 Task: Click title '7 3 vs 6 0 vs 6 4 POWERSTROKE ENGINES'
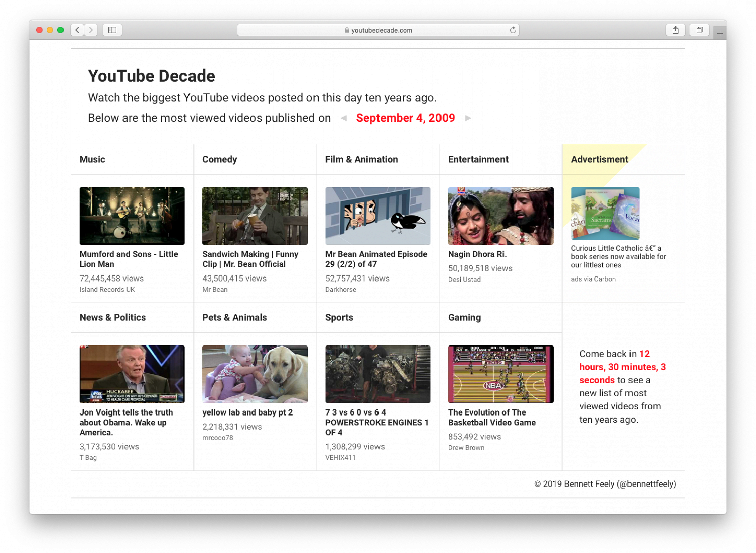point(377,423)
